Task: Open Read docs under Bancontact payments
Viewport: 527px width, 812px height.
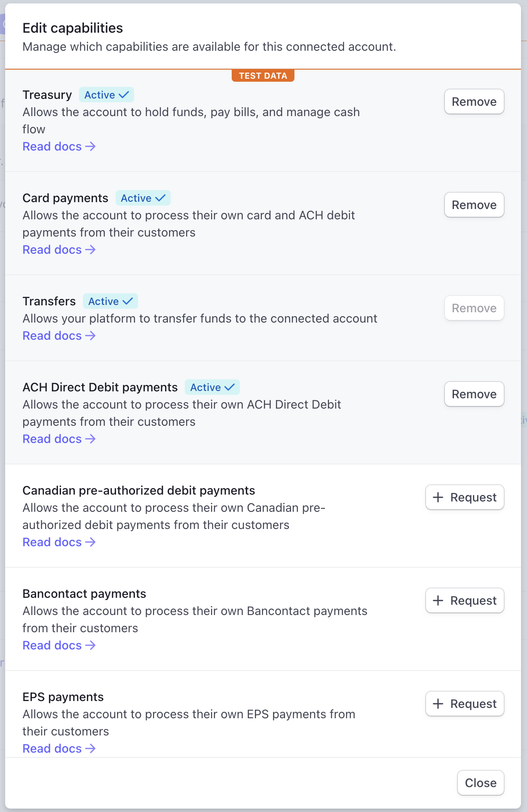Action: point(59,646)
